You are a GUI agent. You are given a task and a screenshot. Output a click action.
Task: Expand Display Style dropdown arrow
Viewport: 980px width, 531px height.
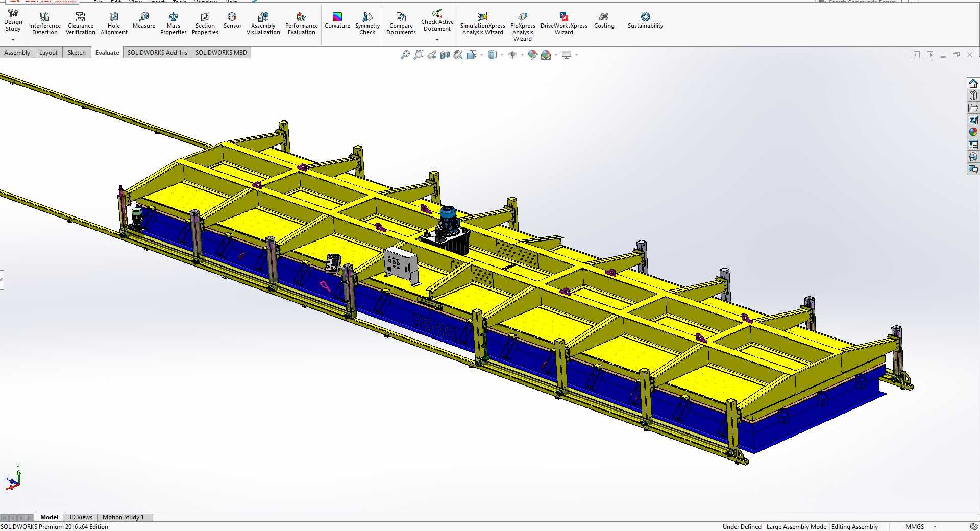(x=502, y=55)
